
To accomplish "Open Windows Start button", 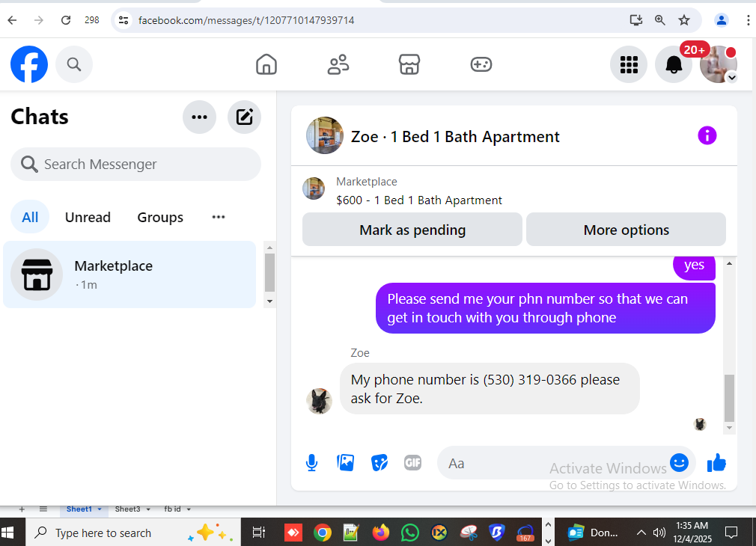I will coord(8,533).
